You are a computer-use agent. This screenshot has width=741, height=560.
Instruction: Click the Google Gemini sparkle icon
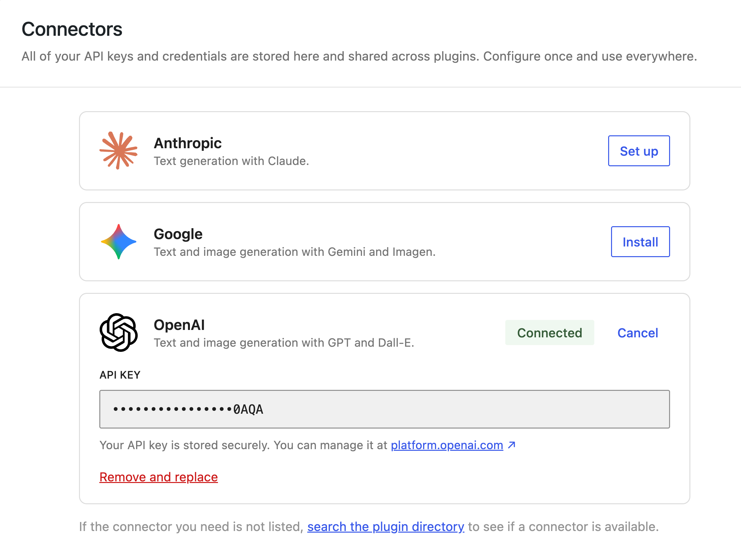(118, 242)
